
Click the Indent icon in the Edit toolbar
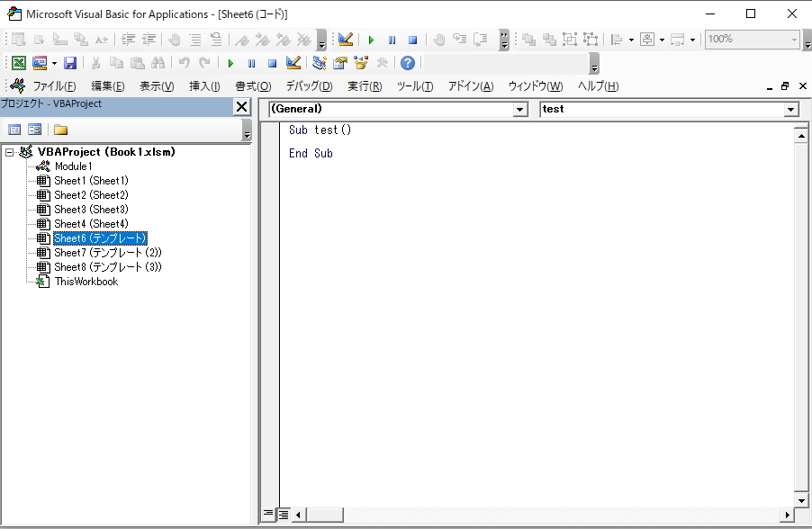pos(128,40)
